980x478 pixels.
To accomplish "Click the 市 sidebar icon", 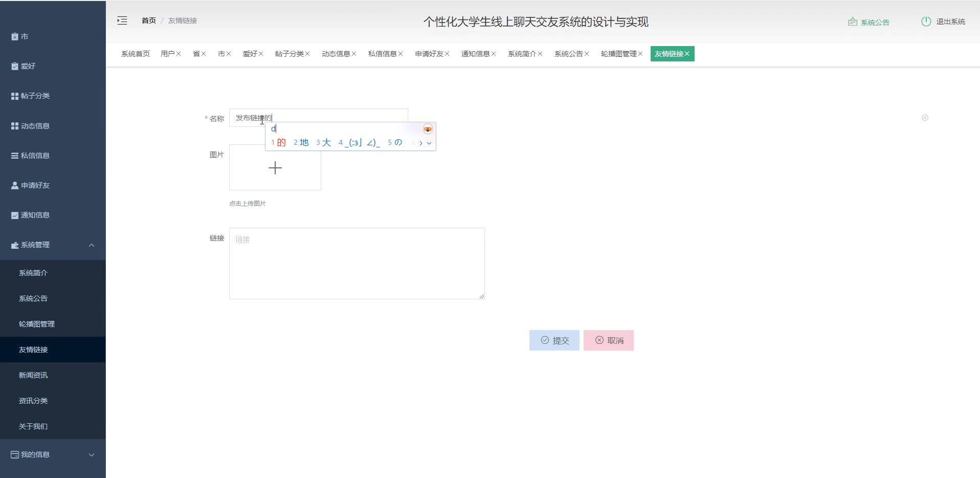I will (x=15, y=37).
